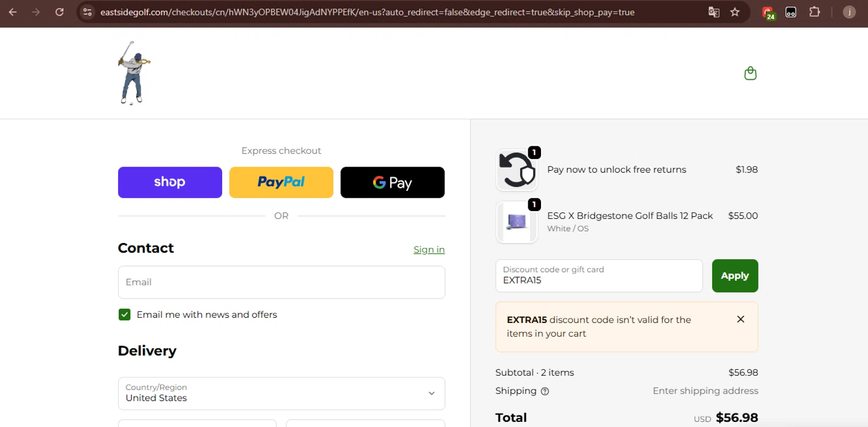Click the 'Subtotal · 2 items' label
Screen dimensions: 868x427
(x=535, y=373)
